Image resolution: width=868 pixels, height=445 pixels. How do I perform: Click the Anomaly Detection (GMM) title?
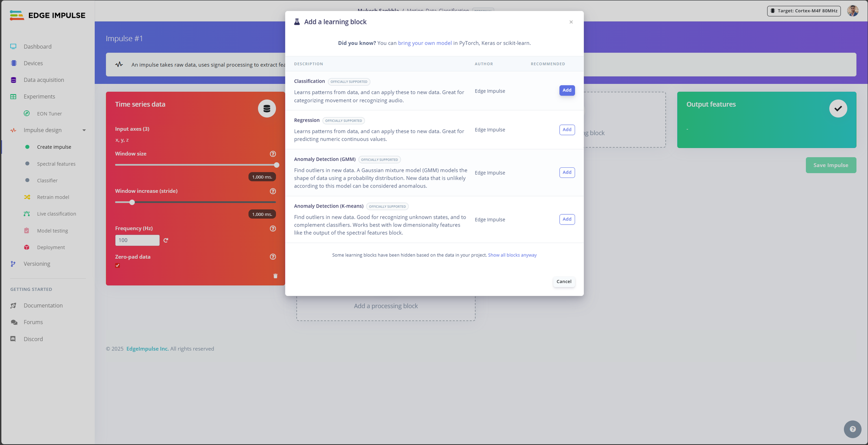324,159
